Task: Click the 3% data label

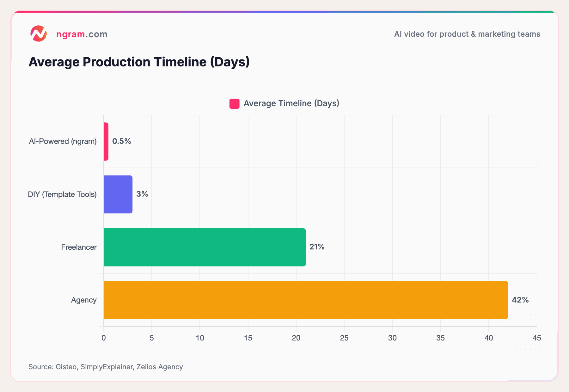Action: coord(142,194)
